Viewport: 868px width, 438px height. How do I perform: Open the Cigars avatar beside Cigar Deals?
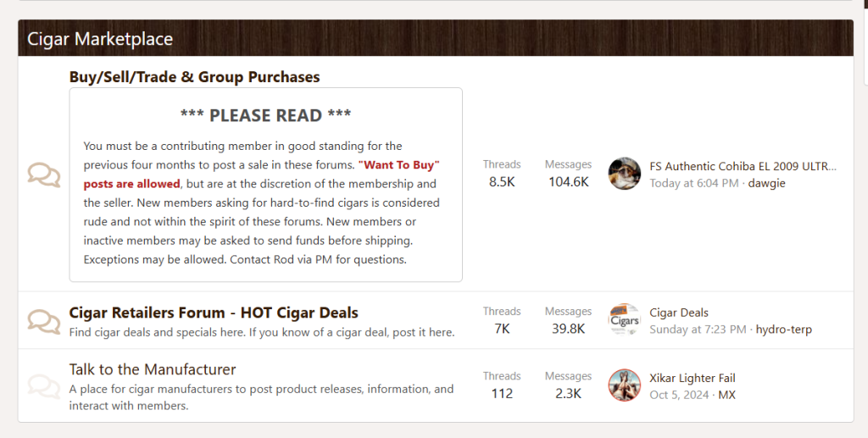(625, 320)
